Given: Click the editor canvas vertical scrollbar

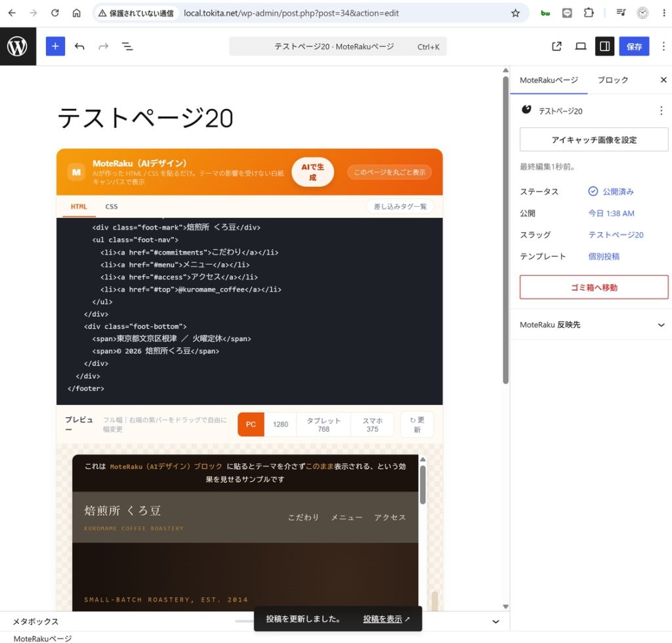Looking at the screenshot, I should click(x=506, y=230).
